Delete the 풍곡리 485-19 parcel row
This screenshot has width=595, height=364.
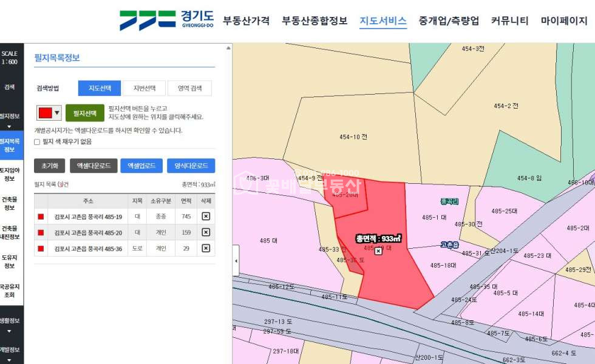tap(205, 216)
